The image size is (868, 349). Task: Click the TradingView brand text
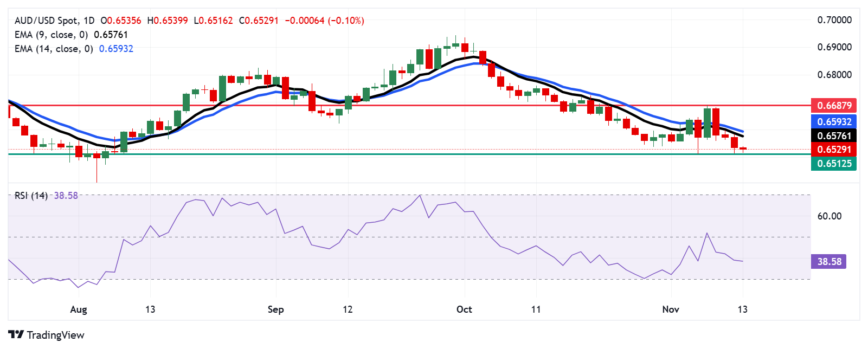click(x=55, y=335)
